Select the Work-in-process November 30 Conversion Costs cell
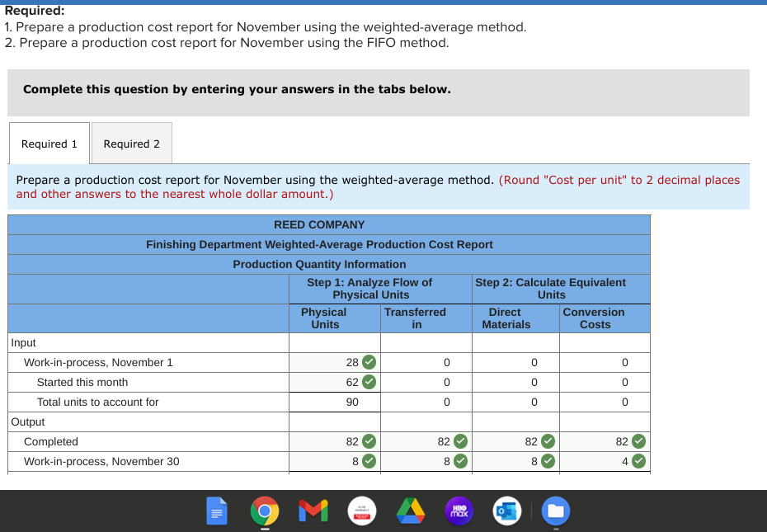767x532 pixels. click(605, 461)
